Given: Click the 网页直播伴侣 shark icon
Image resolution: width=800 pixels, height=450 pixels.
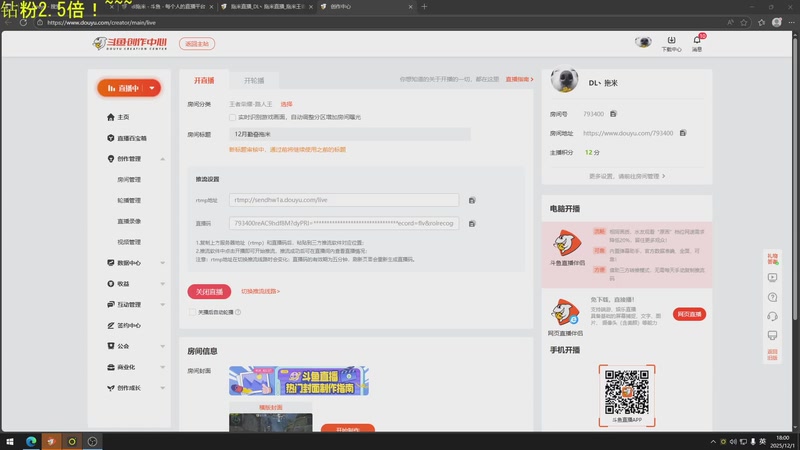Looking at the screenshot, I should [x=565, y=312].
